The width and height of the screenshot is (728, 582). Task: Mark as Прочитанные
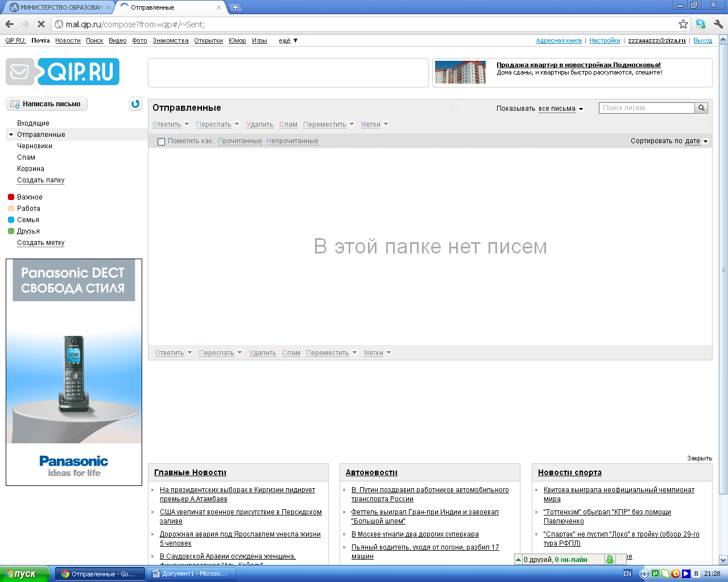(240, 141)
